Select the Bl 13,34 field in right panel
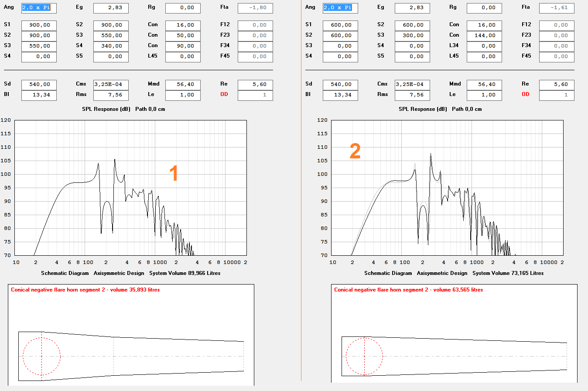This screenshot has height=391, width=588. pos(340,95)
